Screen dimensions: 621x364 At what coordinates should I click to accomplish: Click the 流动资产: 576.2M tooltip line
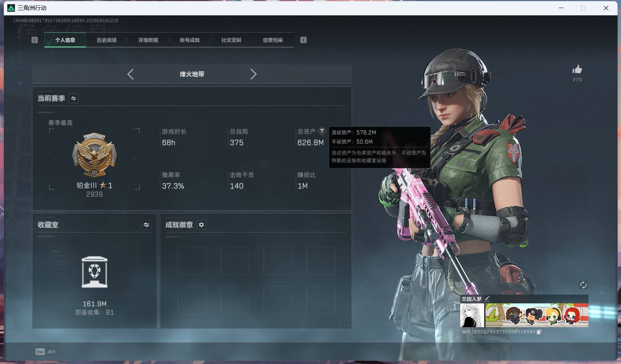point(354,132)
